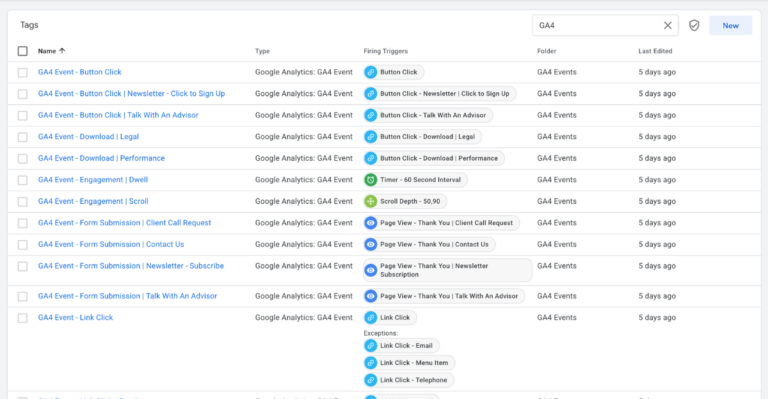Click icon of Button Click - Download | Legal trigger

pos(371,137)
